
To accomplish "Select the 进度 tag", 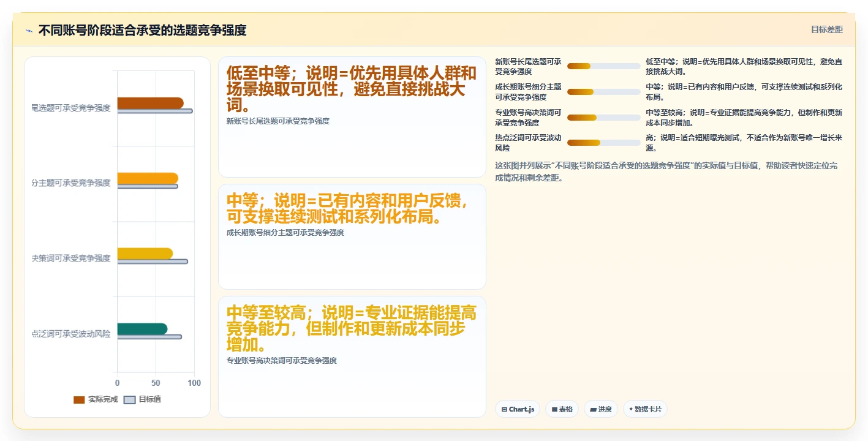I will point(601,409).
